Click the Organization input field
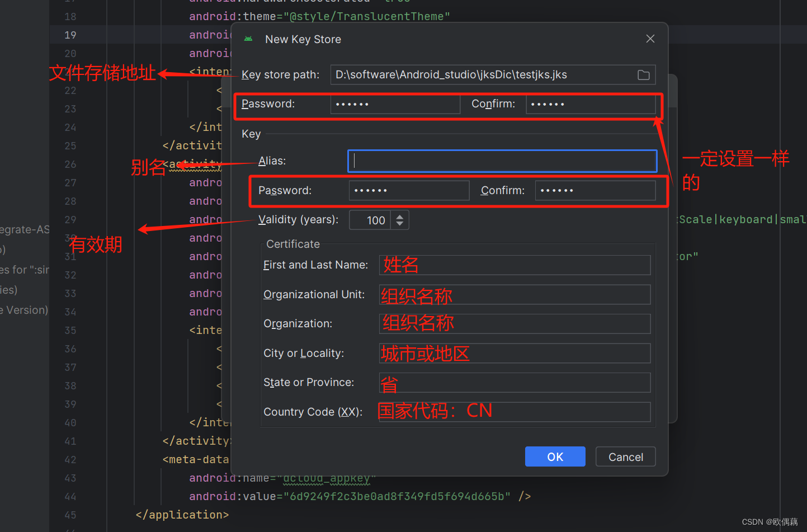 [515, 324]
